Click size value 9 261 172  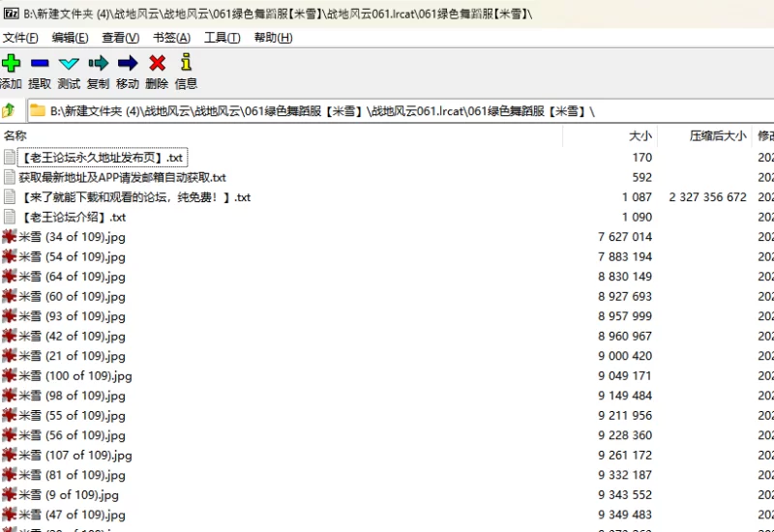[x=625, y=455]
